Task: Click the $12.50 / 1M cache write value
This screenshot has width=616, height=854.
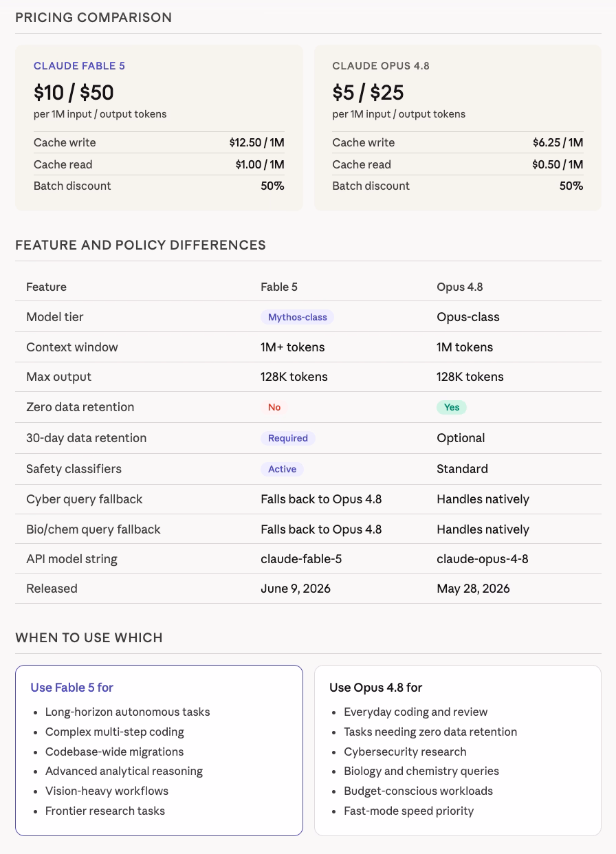Action: [x=256, y=142]
